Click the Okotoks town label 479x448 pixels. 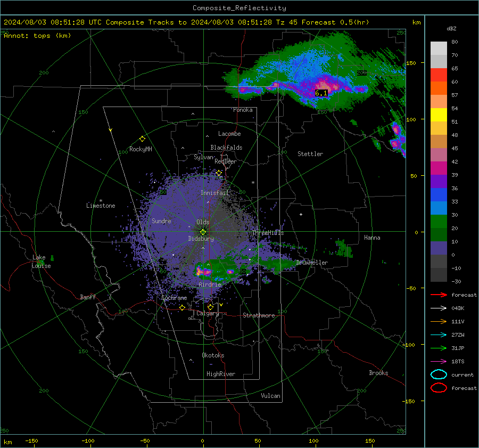(213, 355)
